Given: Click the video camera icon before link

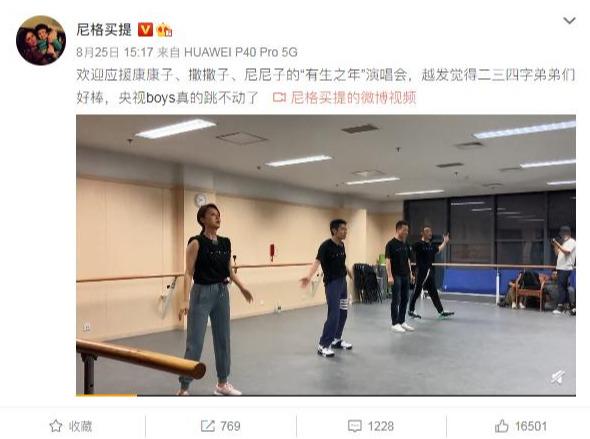Looking at the screenshot, I should [x=279, y=98].
